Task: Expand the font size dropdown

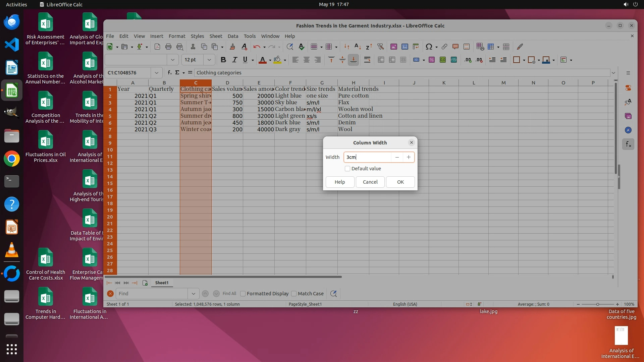Action: [x=209, y=60]
